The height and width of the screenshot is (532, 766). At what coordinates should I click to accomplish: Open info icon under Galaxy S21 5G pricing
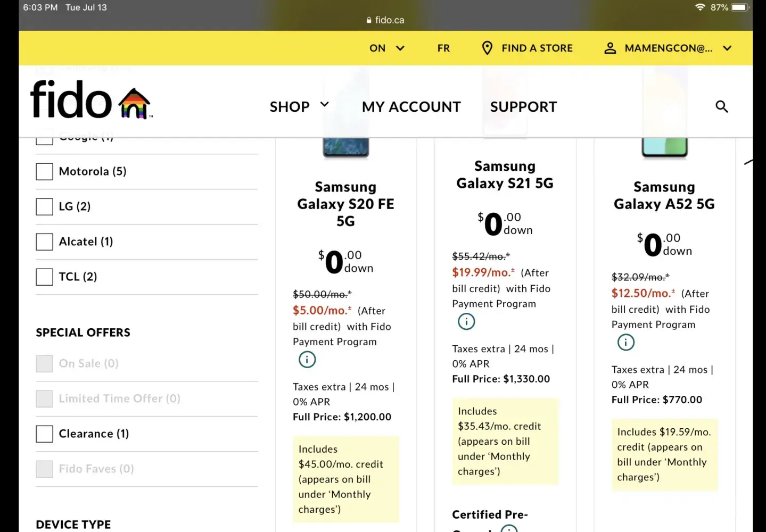click(x=466, y=321)
